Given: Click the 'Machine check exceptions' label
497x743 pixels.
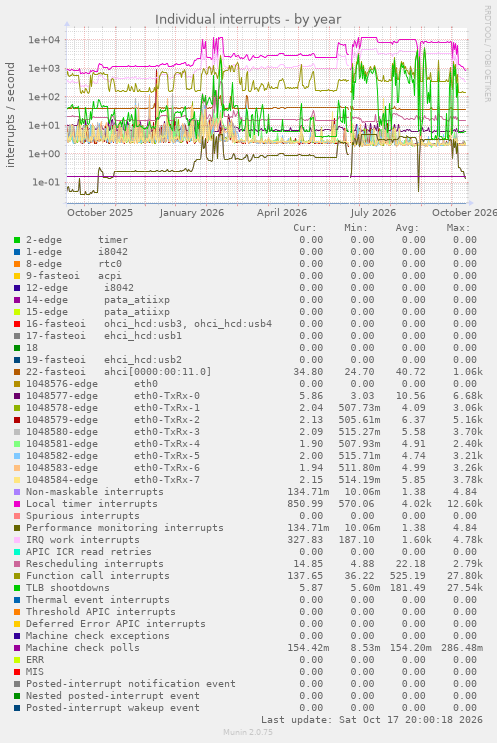Looking at the screenshot, I should click(98, 636).
